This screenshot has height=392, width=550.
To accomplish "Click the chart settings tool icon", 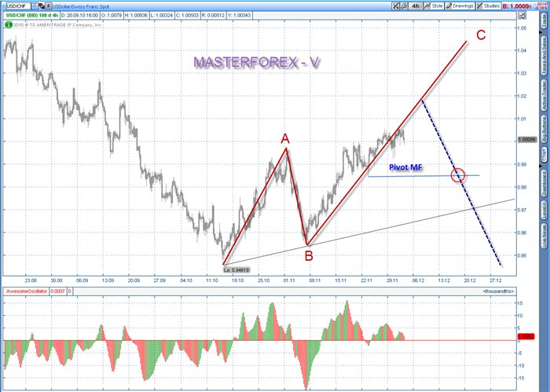I will coord(396,6).
